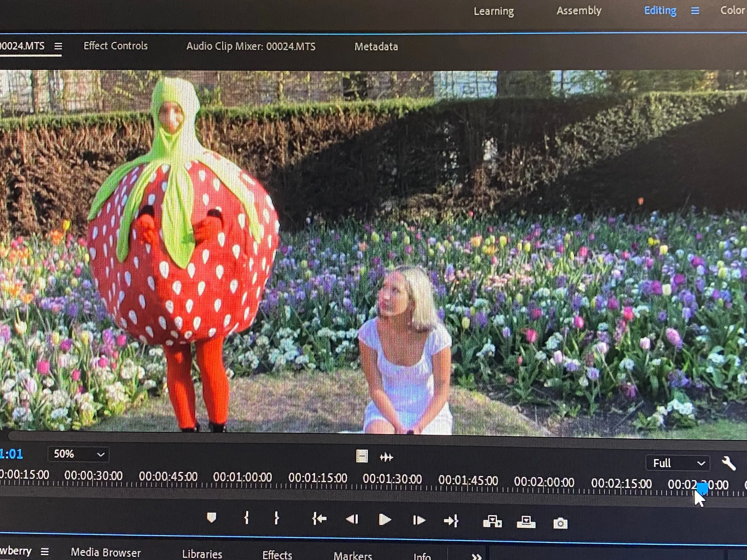Open the Color workspace
Screen dimensions: 747x560
(732, 11)
